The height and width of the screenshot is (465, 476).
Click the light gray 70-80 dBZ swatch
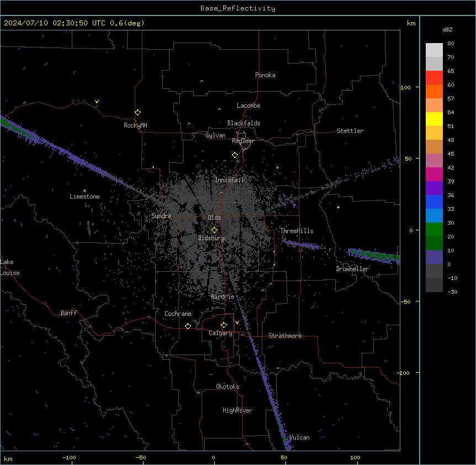[x=434, y=50]
